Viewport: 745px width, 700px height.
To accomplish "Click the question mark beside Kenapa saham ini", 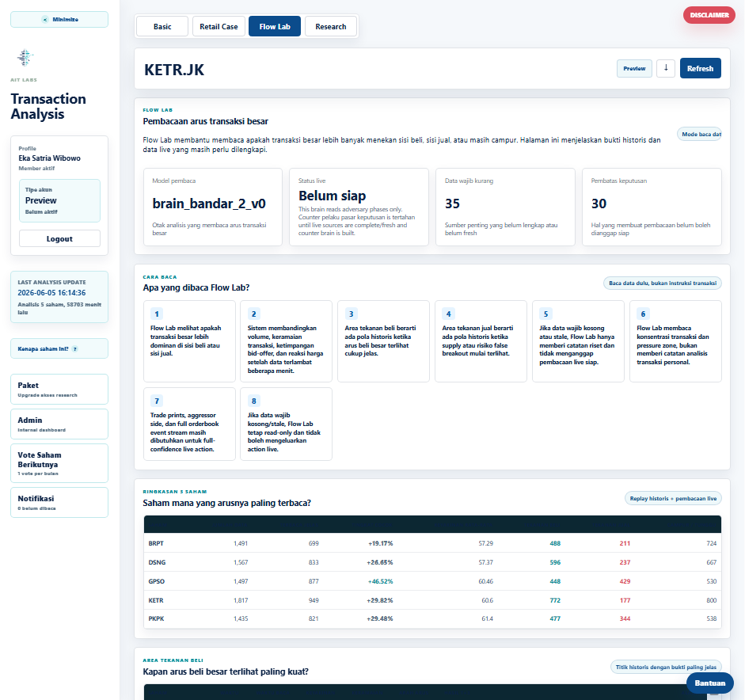I will [74, 348].
